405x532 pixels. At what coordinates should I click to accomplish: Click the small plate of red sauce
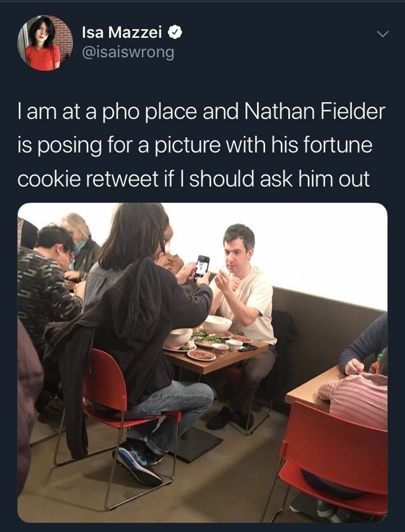pyautogui.click(x=201, y=355)
